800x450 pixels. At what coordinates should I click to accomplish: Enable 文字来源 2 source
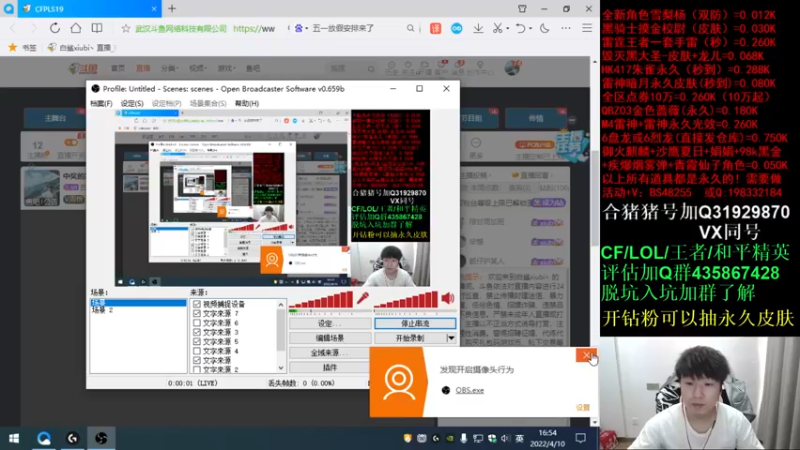pyautogui.click(x=197, y=369)
